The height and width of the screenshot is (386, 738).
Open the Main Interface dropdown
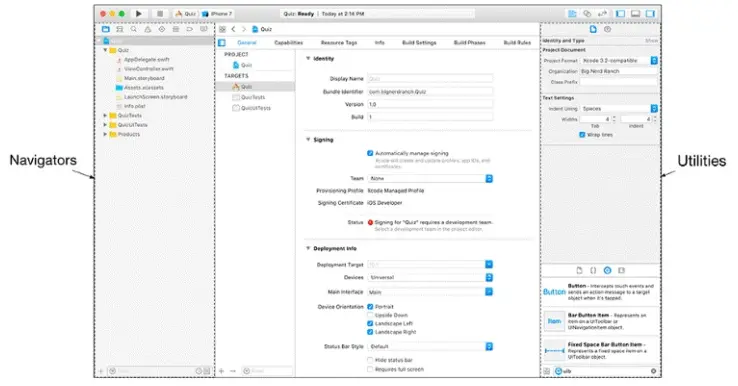coord(430,292)
